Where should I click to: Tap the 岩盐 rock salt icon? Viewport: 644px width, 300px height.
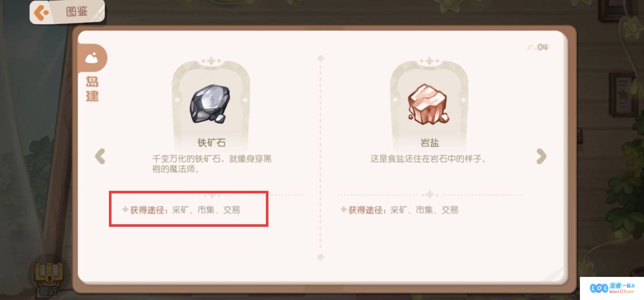[x=428, y=104]
